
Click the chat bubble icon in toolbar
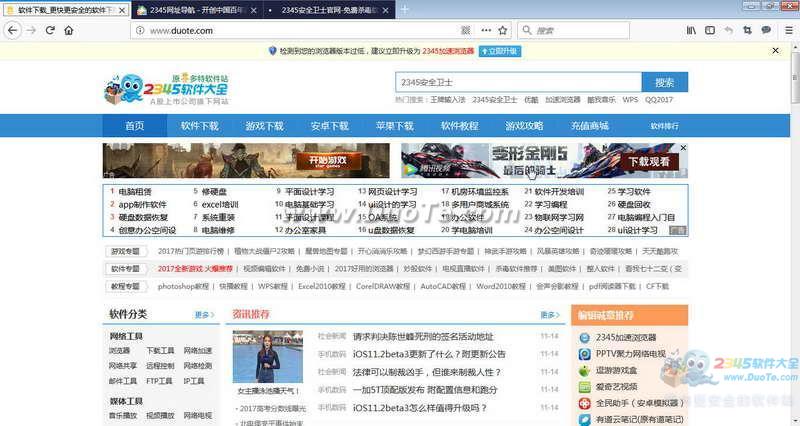pos(766,31)
